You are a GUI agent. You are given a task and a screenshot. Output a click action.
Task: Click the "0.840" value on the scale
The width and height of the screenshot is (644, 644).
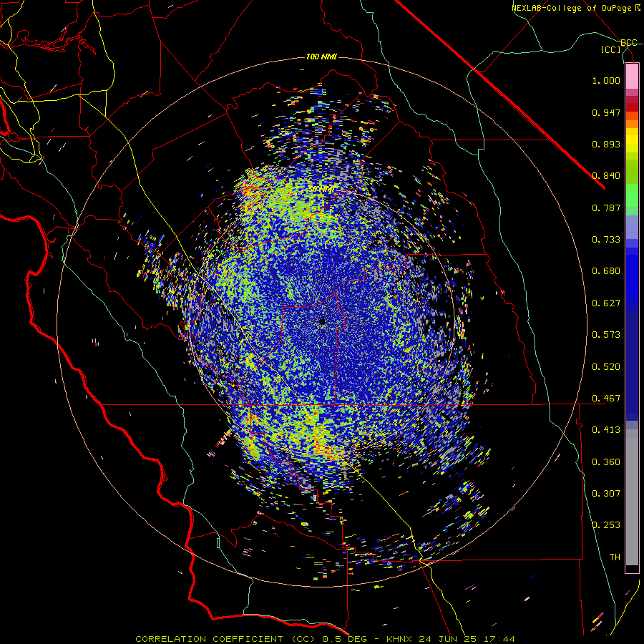click(606, 176)
